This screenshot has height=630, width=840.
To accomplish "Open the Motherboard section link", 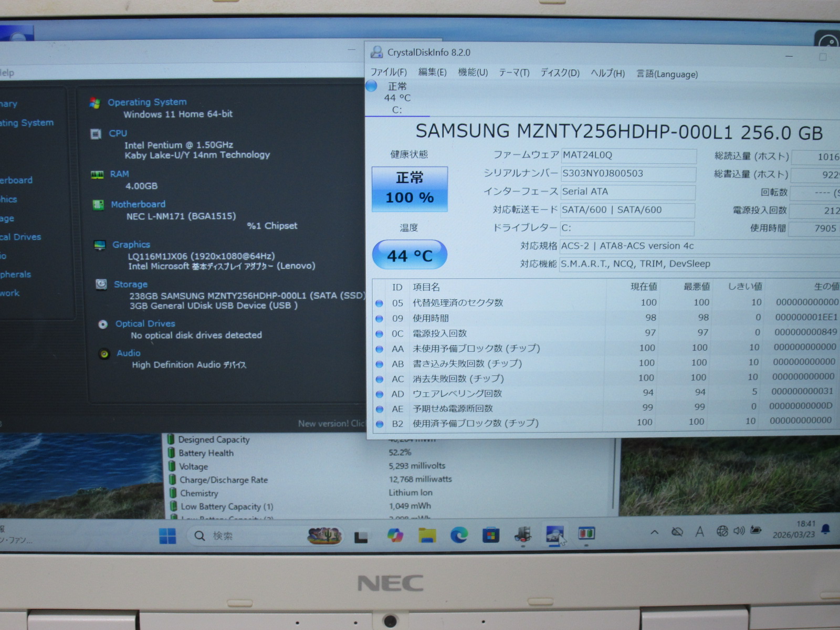I will click(x=138, y=204).
